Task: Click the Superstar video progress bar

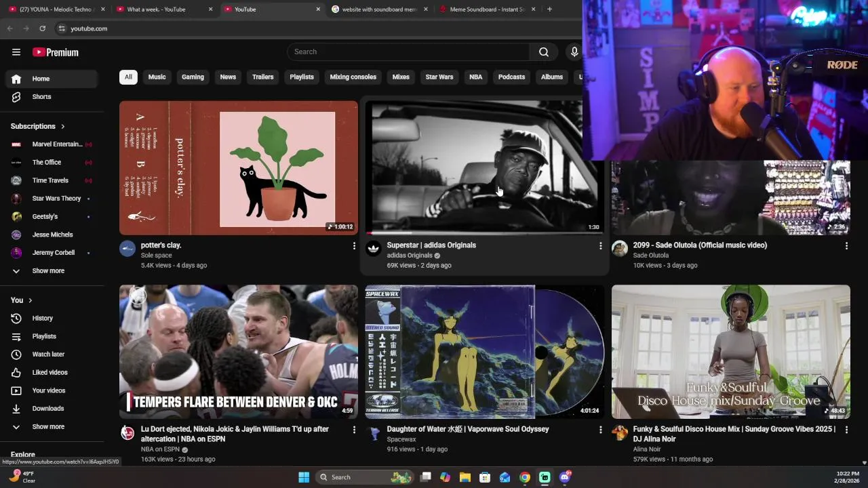Action: pyautogui.click(x=484, y=232)
